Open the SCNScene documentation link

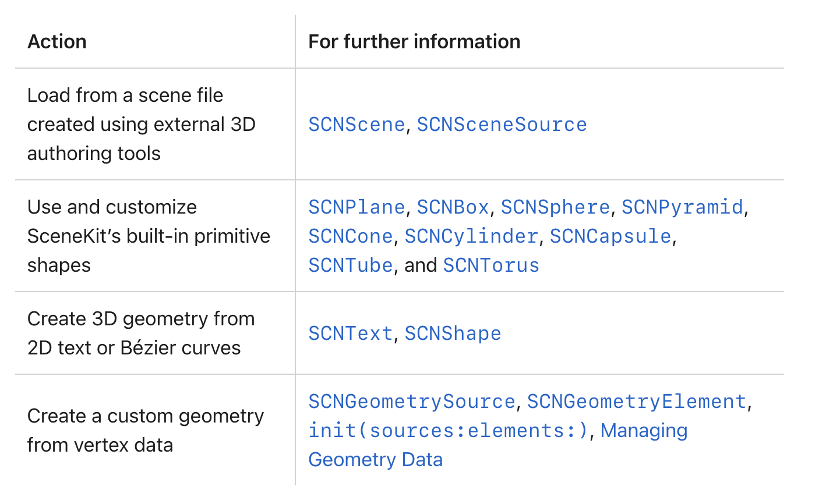click(x=357, y=125)
